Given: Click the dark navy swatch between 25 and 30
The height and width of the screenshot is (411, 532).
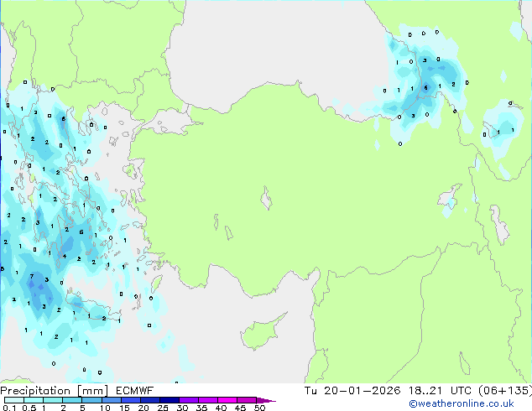Looking at the screenshot, I should point(170,400).
